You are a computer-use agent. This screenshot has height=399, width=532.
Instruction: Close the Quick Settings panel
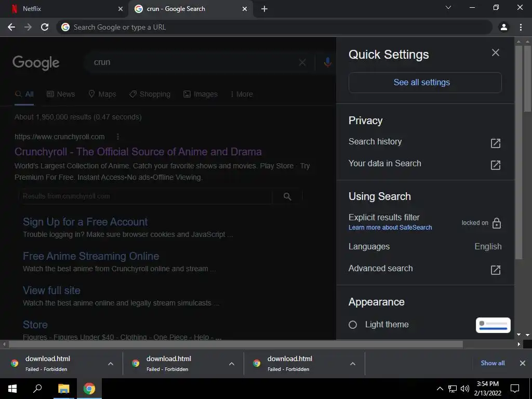tap(495, 52)
